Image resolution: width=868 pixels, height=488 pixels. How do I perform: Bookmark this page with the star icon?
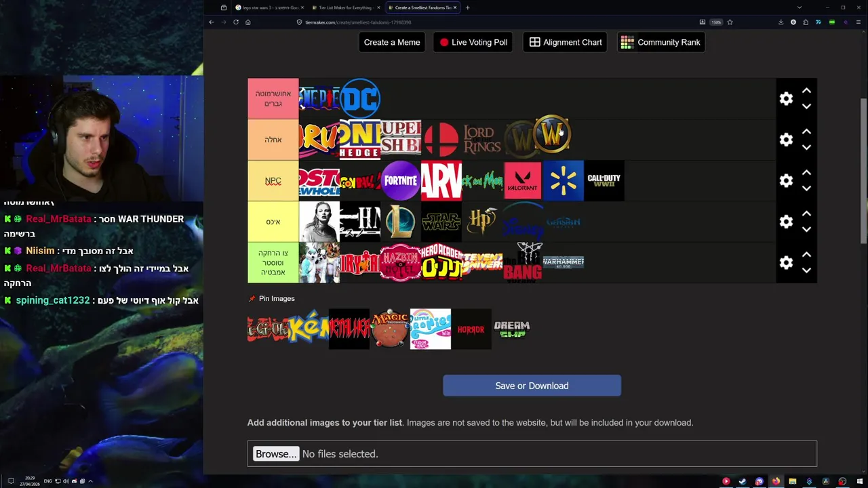[730, 22]
